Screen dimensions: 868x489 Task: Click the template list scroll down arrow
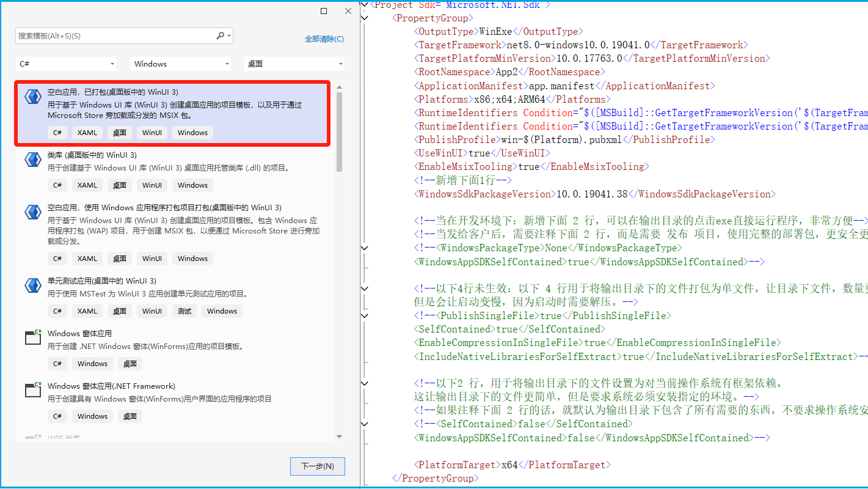point(339,436)
